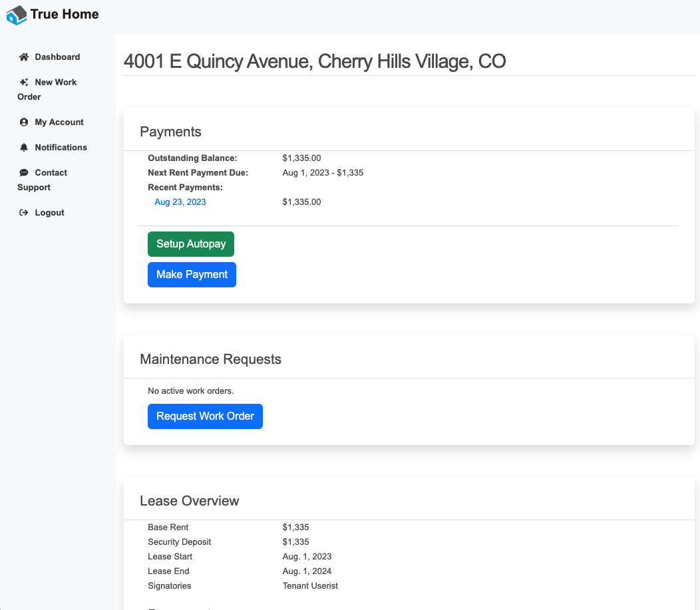Click the Logout arrow icon
Screen dimensions: 700x610
[x=24, y=213]
